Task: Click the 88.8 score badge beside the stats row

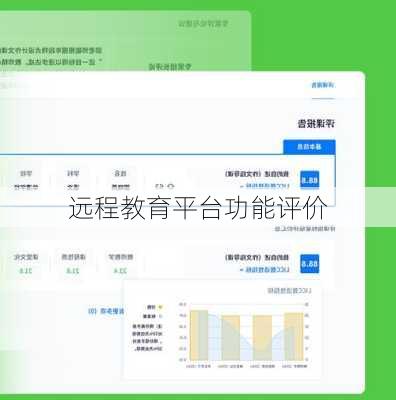Action: pyautogui.click(x=310, y=264)
